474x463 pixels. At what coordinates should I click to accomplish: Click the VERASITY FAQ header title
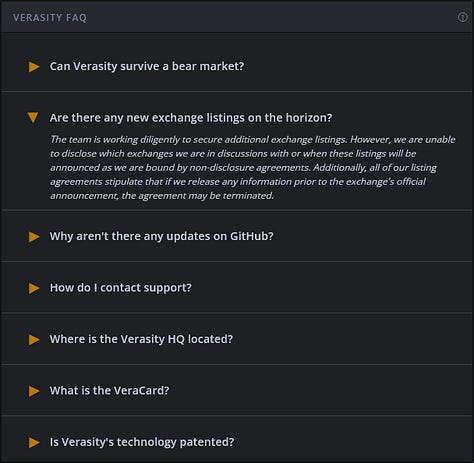(x=50, y=17)
